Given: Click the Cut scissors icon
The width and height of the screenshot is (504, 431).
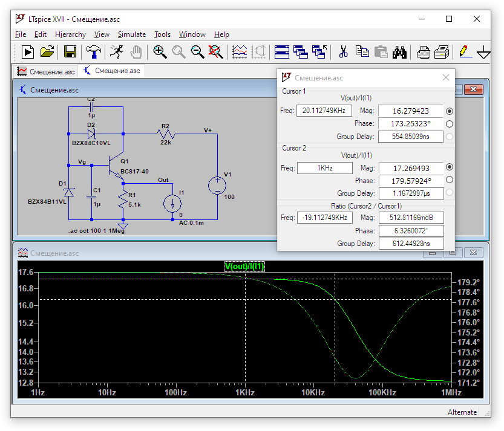Looking at the screenshot, I should [x=343, y=52].
